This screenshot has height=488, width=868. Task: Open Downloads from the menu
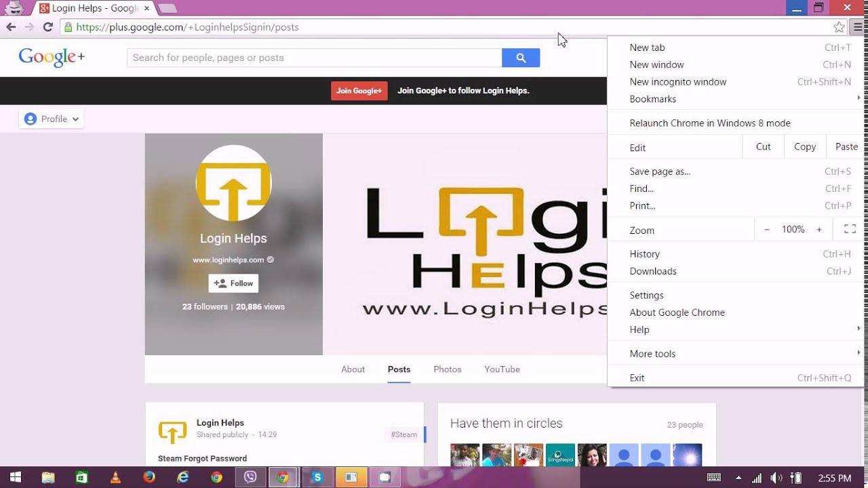click(x=736, y=271)
